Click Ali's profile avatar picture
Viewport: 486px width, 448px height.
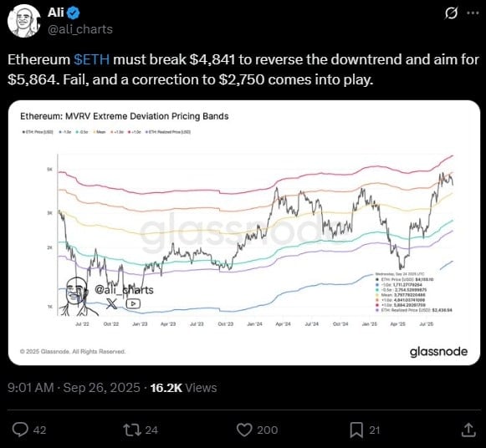tap(24, 21)
